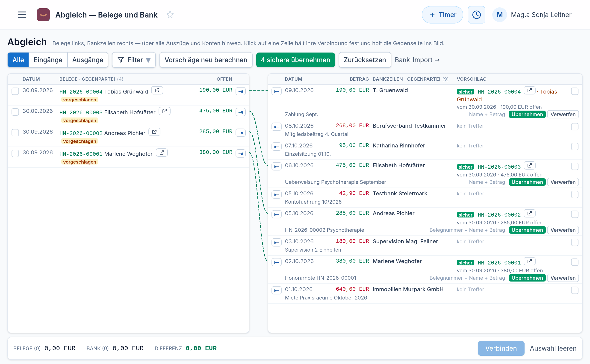The height and width of the screenshot is (364, 590).
Task: Click the Zurücksetzen button
Action: [x=365, y=60]
